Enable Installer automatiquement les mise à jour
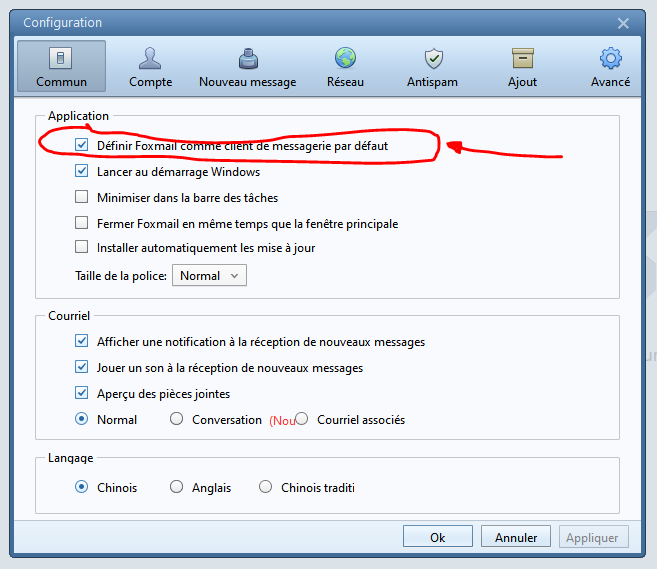Viewport: 657px width, 569px height. click(81, 247)
